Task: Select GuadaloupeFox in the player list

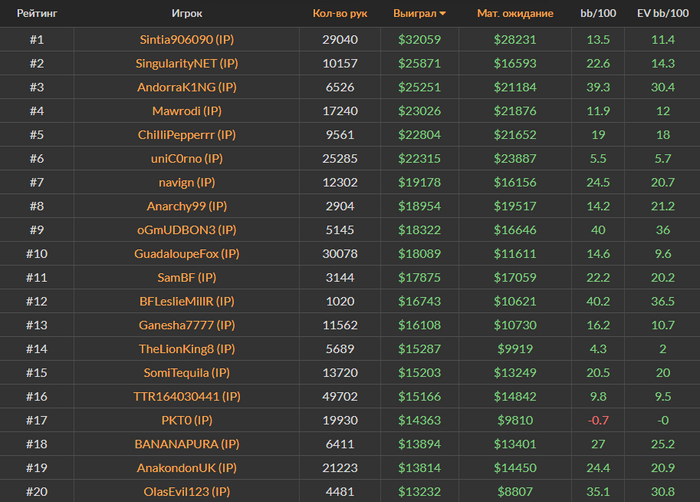Action: point(187,254)
